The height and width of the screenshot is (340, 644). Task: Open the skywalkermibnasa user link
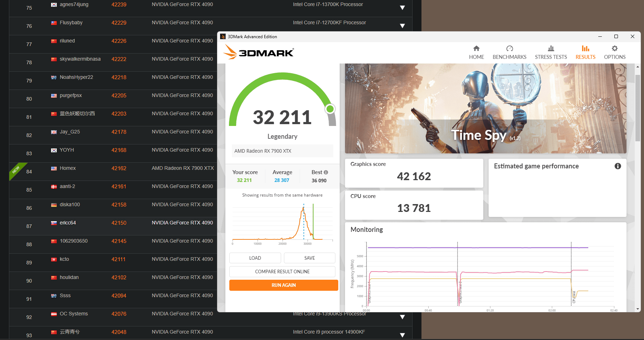80,59
